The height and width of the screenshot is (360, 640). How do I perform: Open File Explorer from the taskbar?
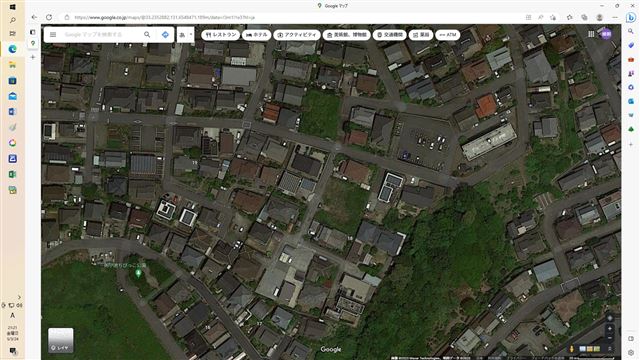coord(13,65)
